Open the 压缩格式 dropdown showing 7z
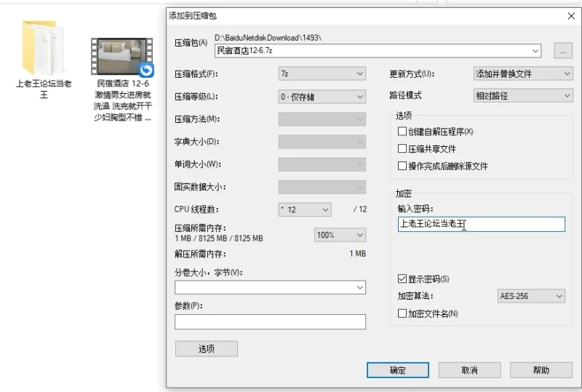This screenshot has width=582, height=392. [x=322, y=73]
